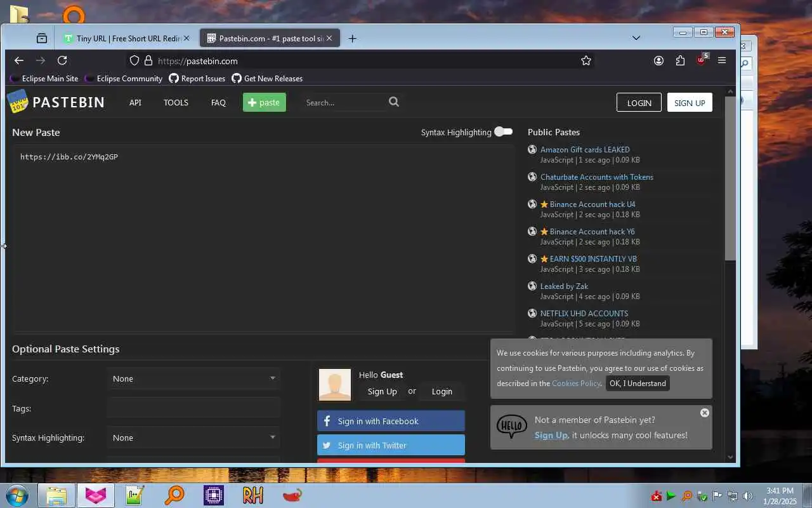This screenshot has height=508, width=812.
Task: Open the RH taskbar application
Action: [x=252, y=495]
